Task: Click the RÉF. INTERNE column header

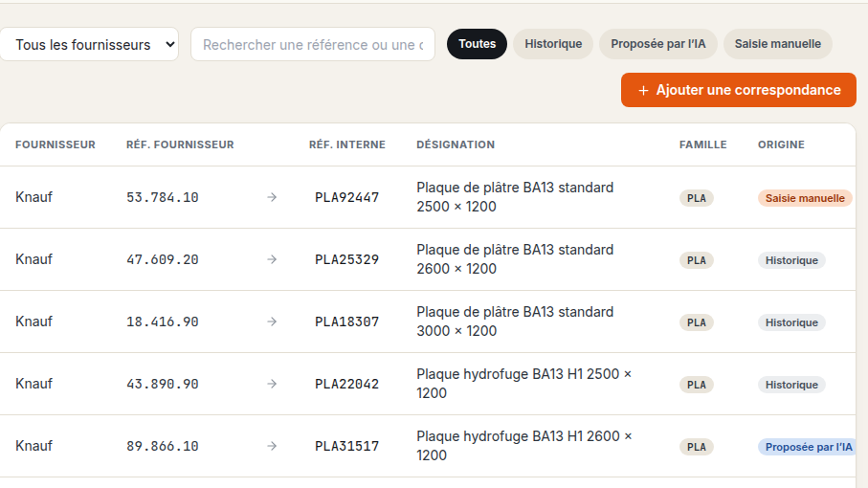Action: [347, 144]
